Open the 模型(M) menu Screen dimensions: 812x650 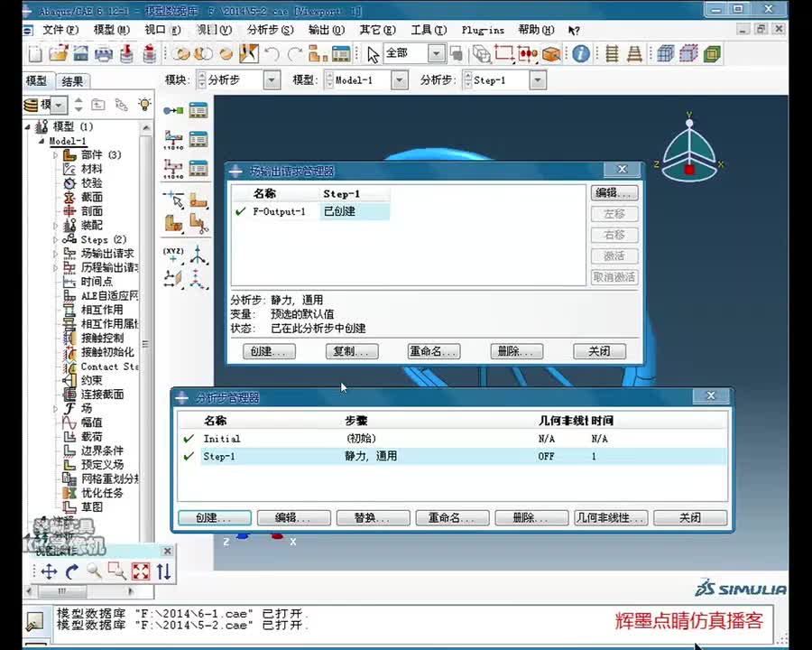click(111, 30)
